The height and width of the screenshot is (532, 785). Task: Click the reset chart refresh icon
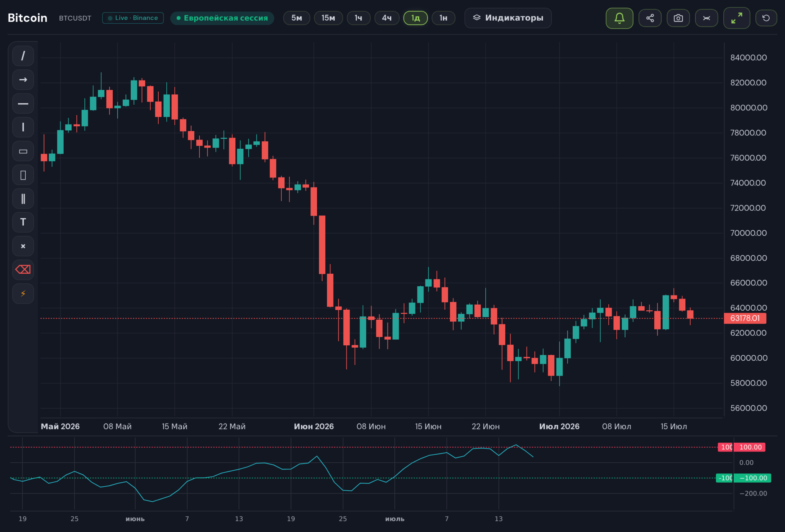[x=766, y=18]
